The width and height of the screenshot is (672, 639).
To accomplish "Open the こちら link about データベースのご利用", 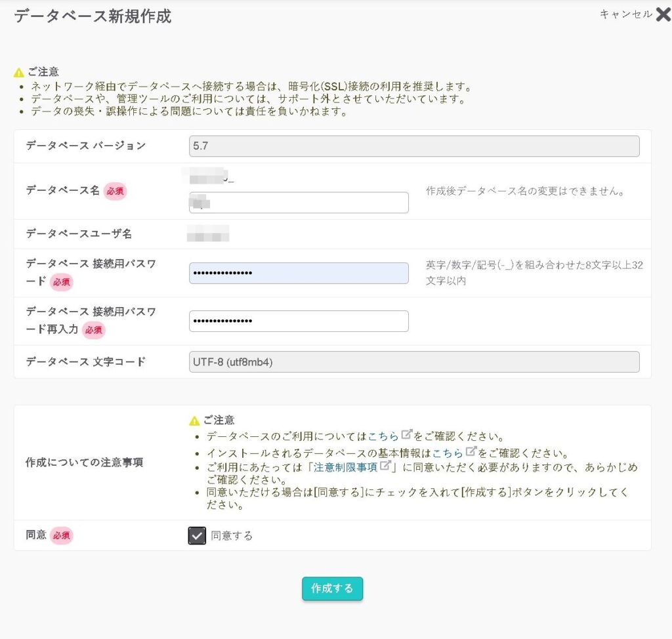I will (x=383, y=436).
